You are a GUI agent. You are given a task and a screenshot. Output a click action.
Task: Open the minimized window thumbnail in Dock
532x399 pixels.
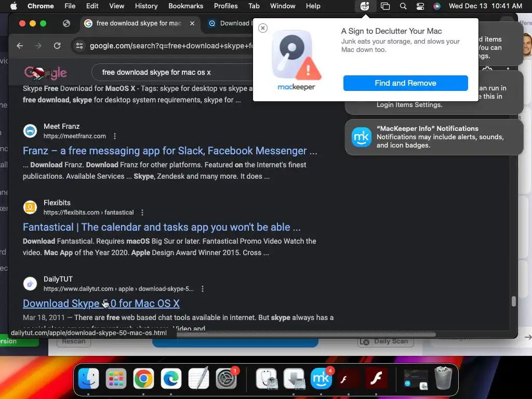[x=416, y=379]
